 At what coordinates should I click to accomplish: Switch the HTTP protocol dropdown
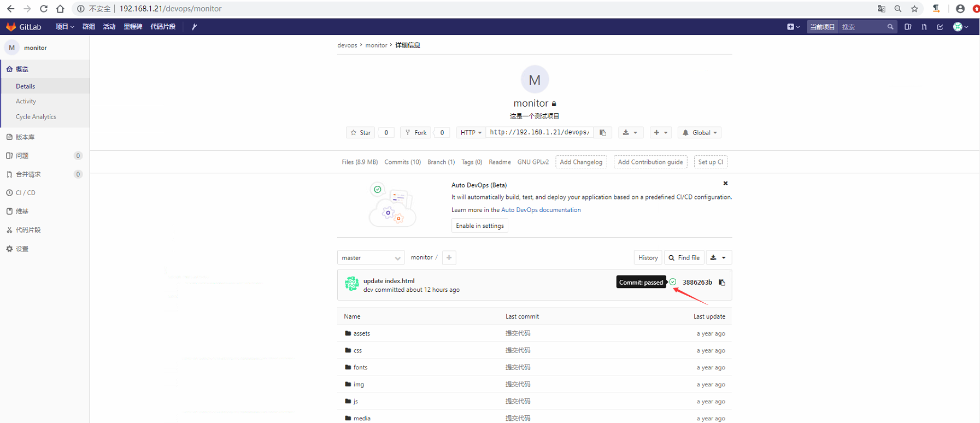point(471,133)
